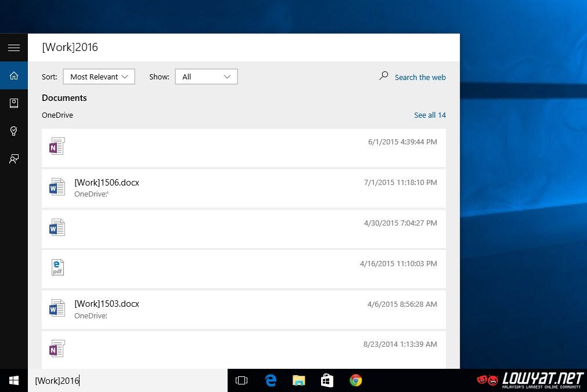Expand the Sort 'Most Relevant' dropdown
The width and height of the screenshot is (587, 392).
pyautogui.click(x=99, y=77)
